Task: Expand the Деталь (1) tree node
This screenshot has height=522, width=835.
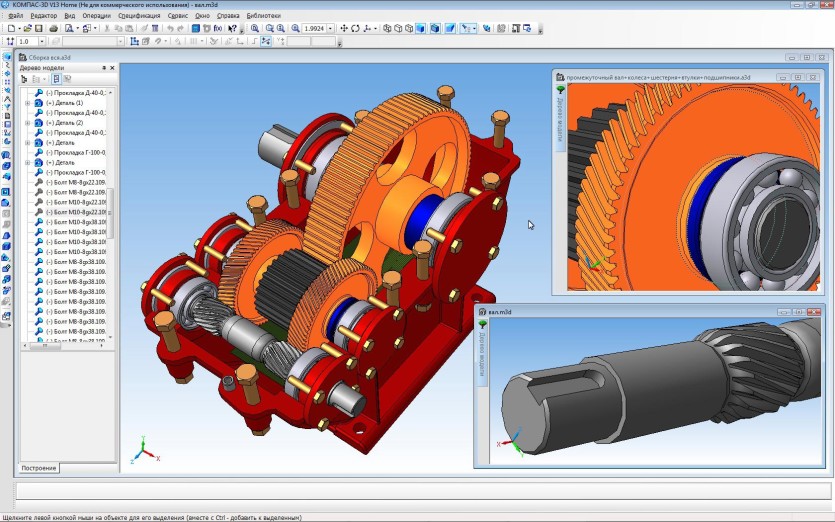Action: pyautogui.click(x=28, y=103)
